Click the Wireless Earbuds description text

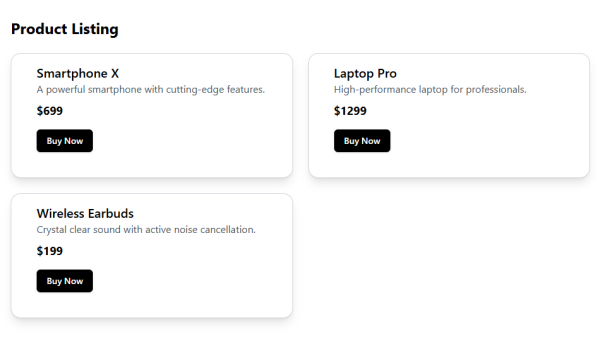146,230
